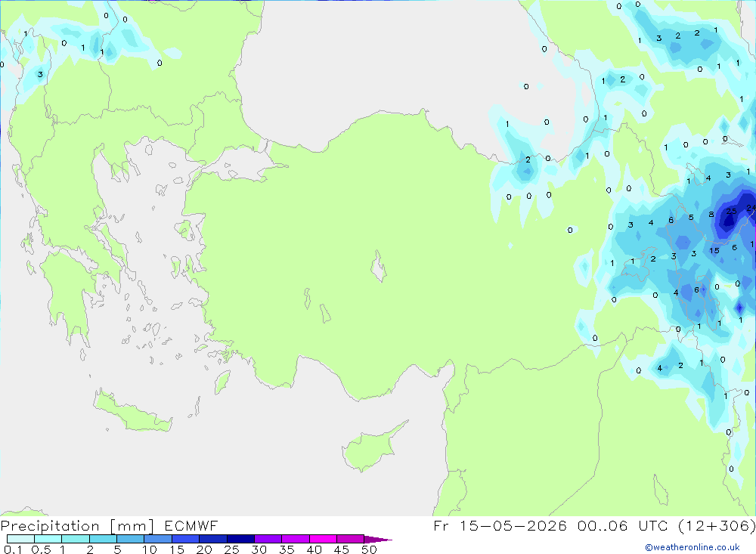
Task: Click the legend label "50"
Action: pos(369,549)
